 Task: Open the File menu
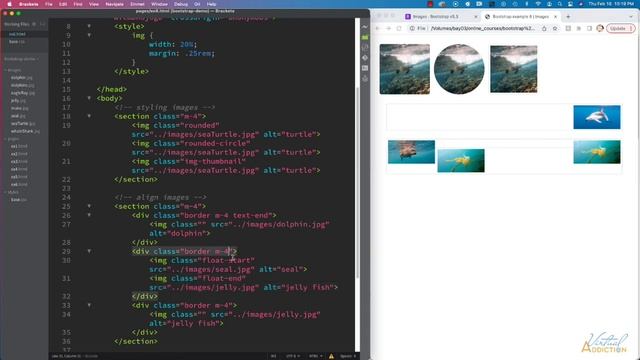[49, 4]
